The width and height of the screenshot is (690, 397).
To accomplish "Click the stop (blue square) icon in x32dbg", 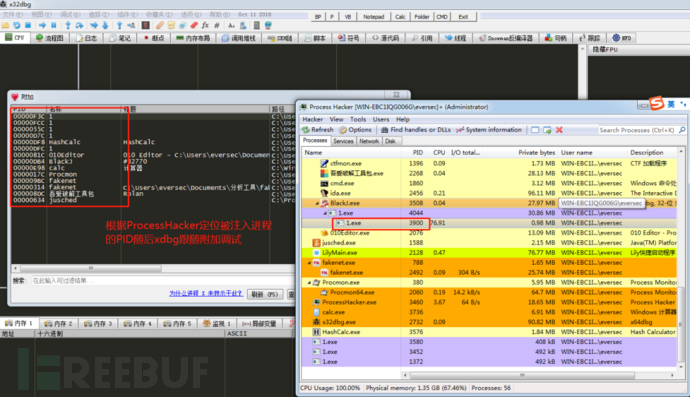I will 28,26.
